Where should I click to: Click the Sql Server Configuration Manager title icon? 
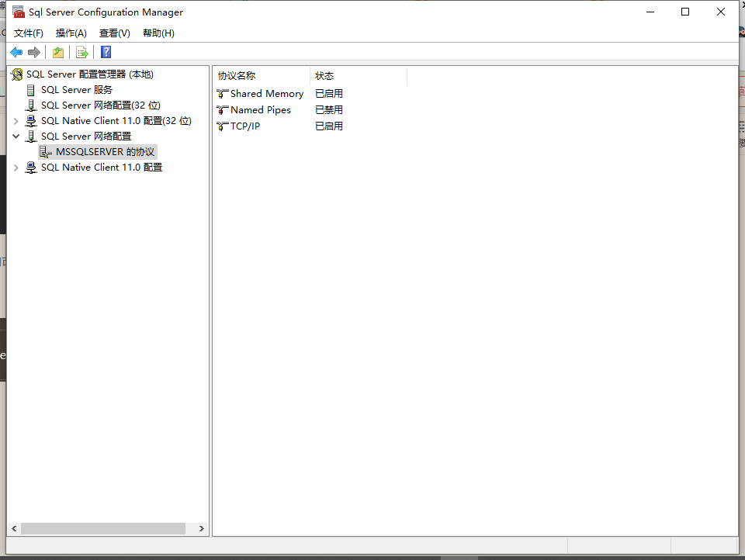coord(19,12)
